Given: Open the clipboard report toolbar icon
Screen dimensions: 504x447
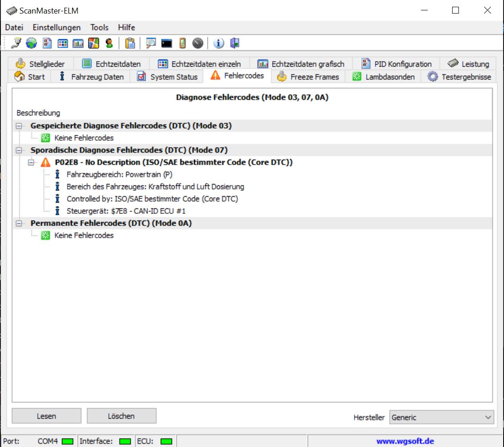Looking at the screenshot, I should [130, 43].
